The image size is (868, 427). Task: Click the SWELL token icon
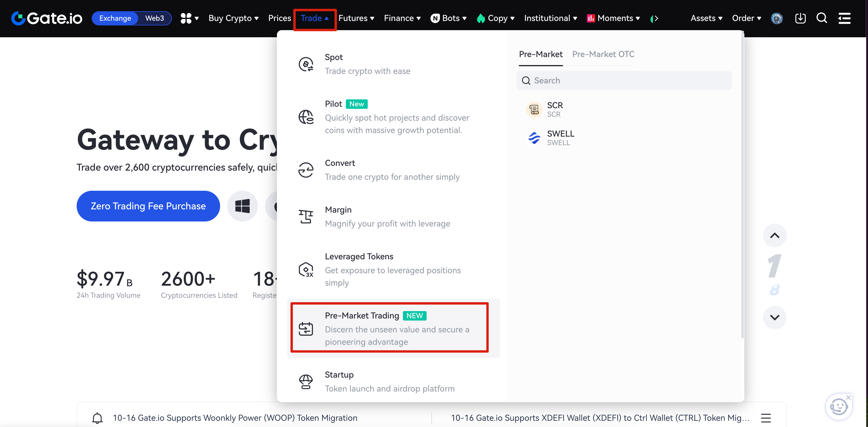pos(534,138)
